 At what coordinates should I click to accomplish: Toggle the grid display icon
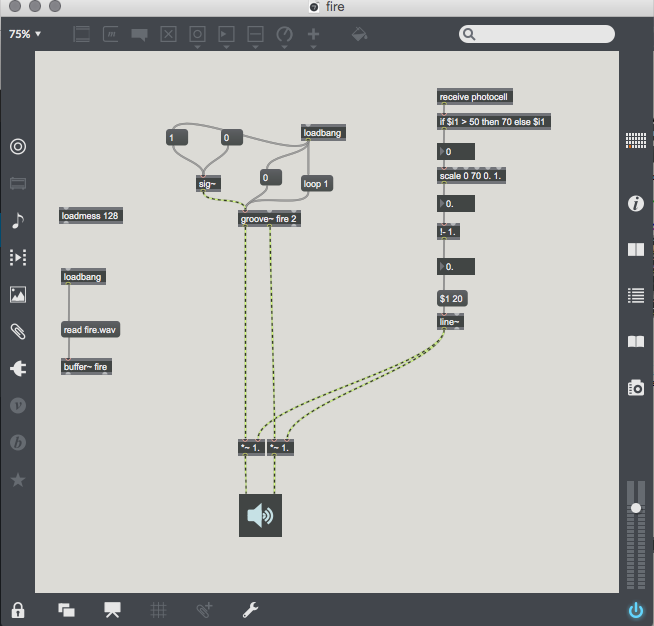pos(158,610)
